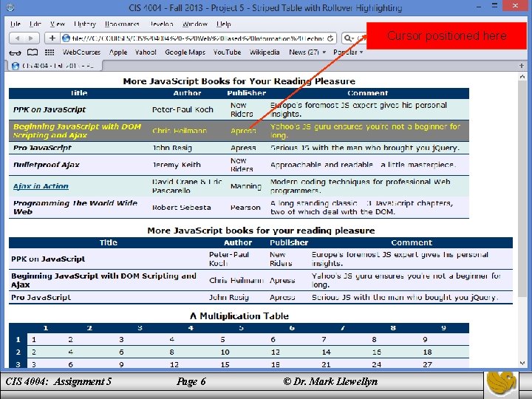The height and width of the screenshot is (399, 532).
Task: Click 'PPK on JavaScript' in first table
Action: [x=50, y=109]
